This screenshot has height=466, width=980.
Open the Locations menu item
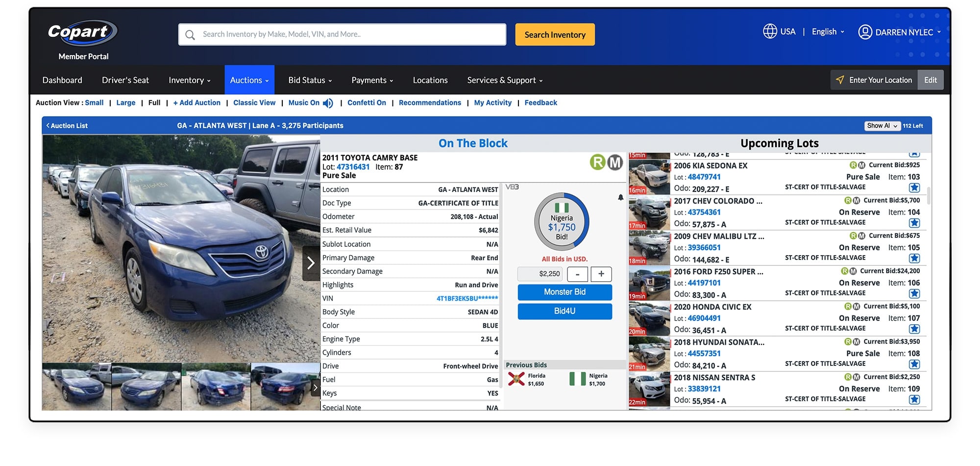coord(430,80)
